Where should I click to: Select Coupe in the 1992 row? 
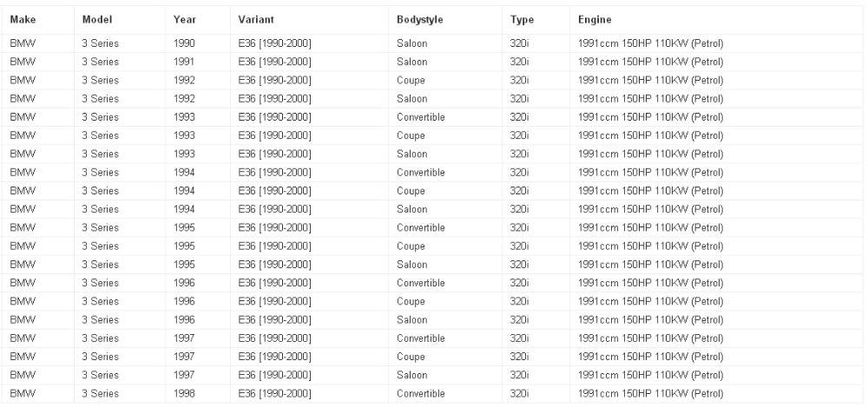pyautogui.click(x=410, y=80)
